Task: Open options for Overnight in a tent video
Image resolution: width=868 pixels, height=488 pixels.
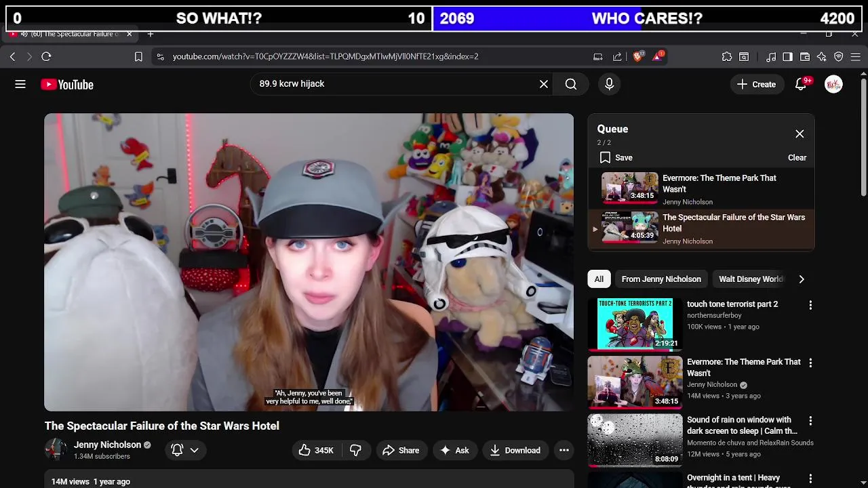Action: tap(810, 479)
